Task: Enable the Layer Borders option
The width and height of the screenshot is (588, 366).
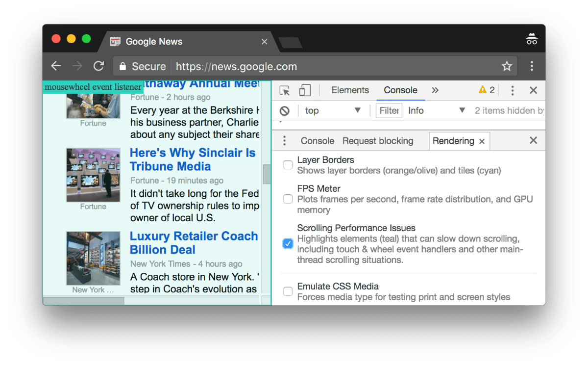Action: click(288, 165)
